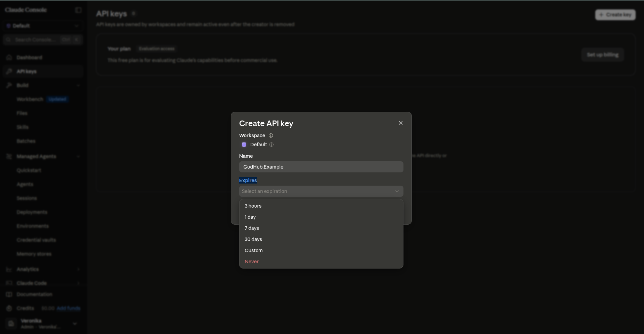The height and width of the screenshot is (334, 644).
Task: Open the Default workspace selector in sidebar
Action: (42, 26)
